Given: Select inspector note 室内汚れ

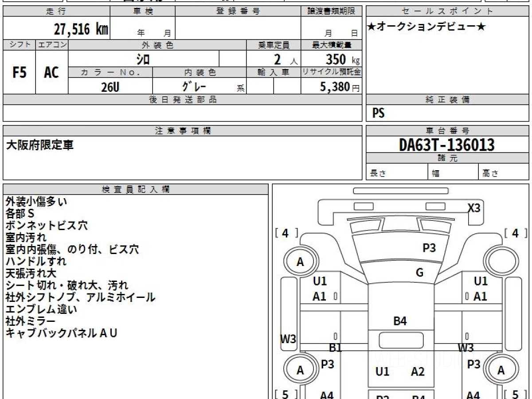Looking at the screenshot, I should (26, 238).
